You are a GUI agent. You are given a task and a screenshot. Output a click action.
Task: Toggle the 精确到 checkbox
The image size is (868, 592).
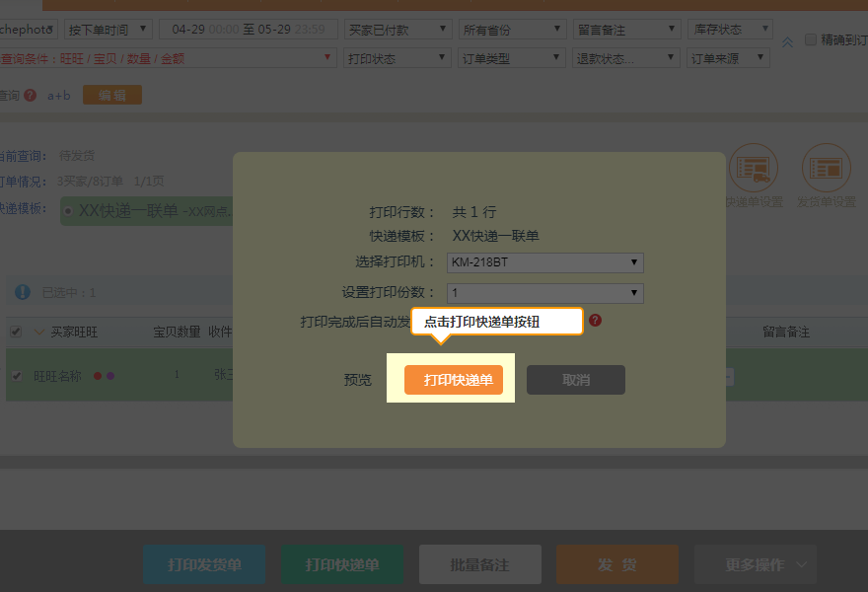click(x=811, y=40)
